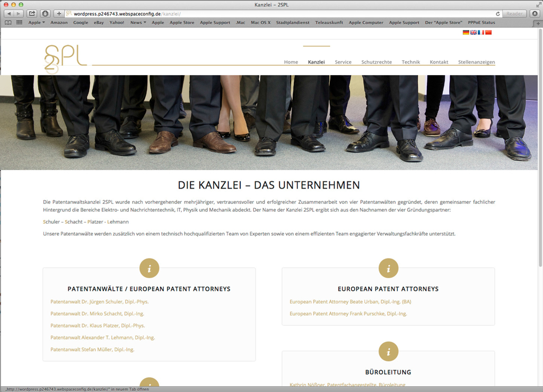
Task: Open Kanzlei navigation item
Action: 316,62
